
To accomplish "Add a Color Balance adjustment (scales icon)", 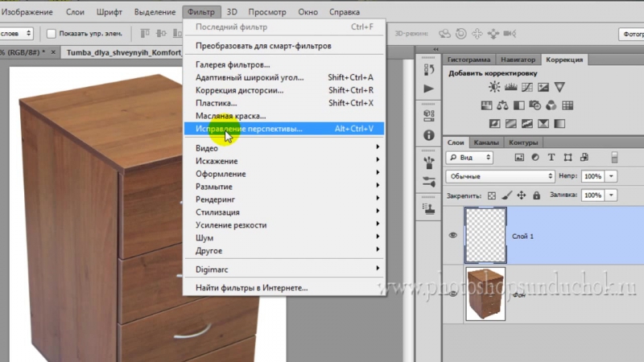I will [502, 105].
